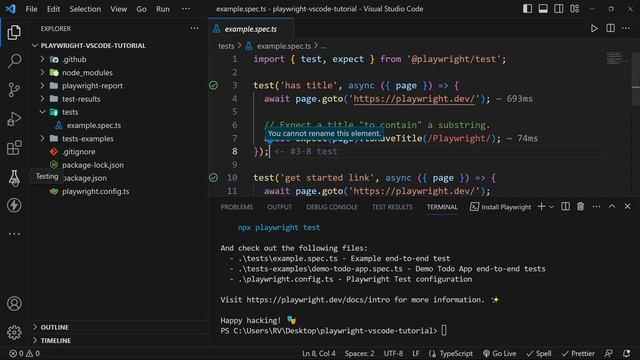Click the feedback icon in status bar
The image size is (640, 360).
click(609, 353)
